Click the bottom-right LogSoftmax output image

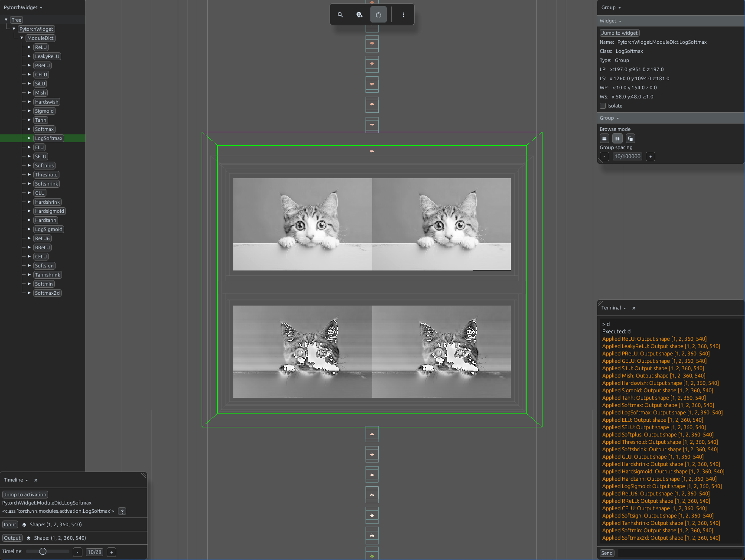click(441, 352)
